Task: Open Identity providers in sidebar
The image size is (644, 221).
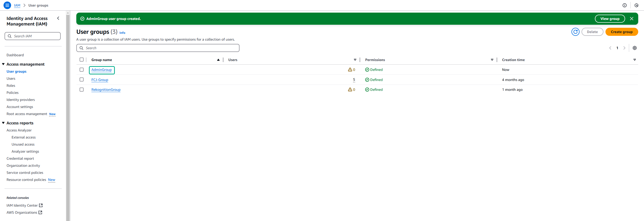Action: (21, 100)
